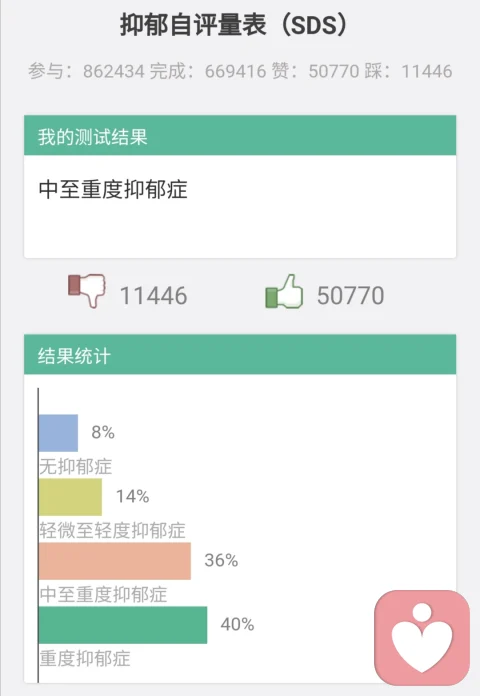Image resolution: width=480 pixels, height=696 pixels.
Task: Click the 中至重度抑郁症 result text
Action: [x=113, y=190]
